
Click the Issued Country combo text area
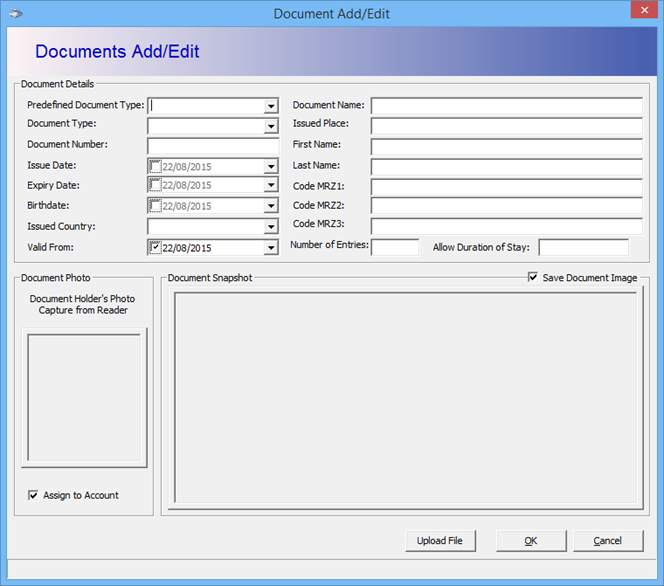tap(206, 227)
